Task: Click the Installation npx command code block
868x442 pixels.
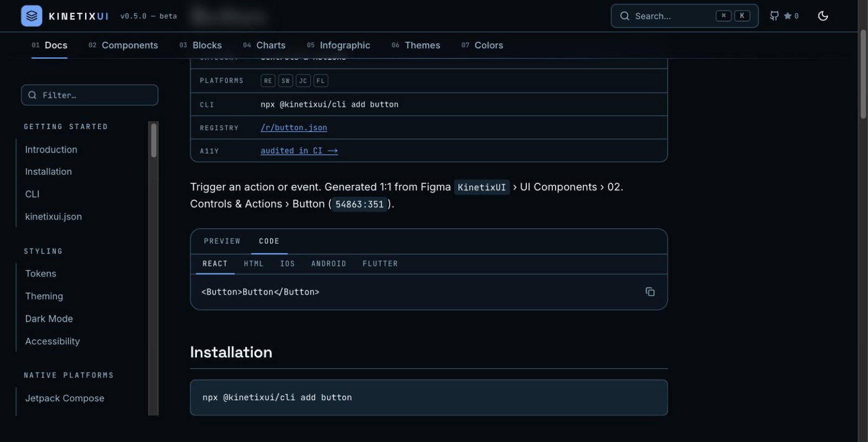Action: tap(429, 398)
